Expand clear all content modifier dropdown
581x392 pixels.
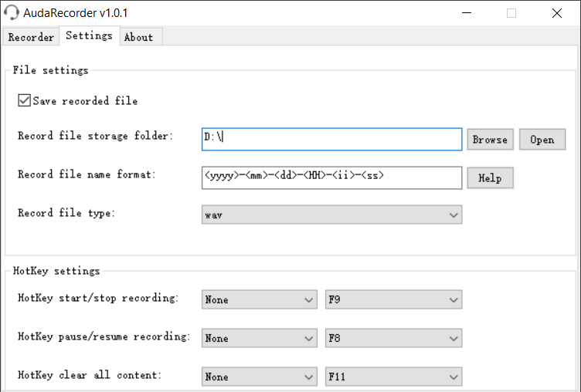[x=259, y=377]
